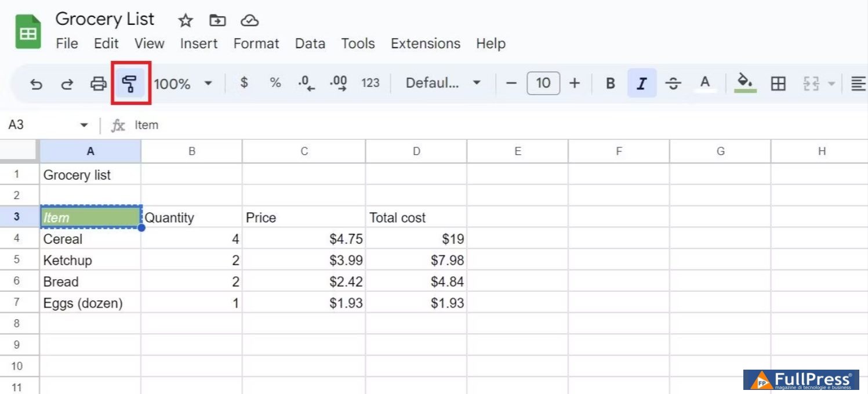The height and width of the screenshot is (394, 868).
Task: Toggle Bold formatting
Action: click(x=610, y=84)
